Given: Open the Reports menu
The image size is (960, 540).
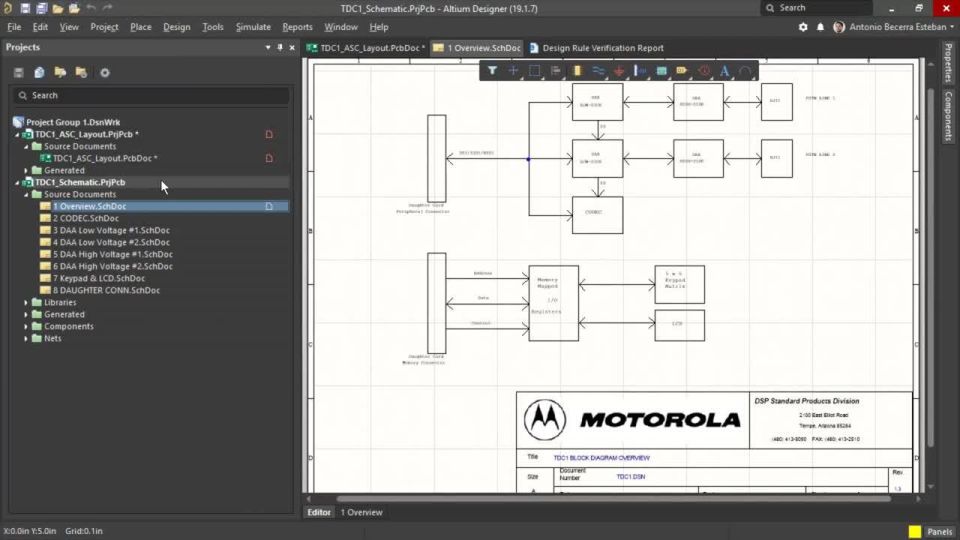Looking at the screenshot, I should click(x=297, y=27).
